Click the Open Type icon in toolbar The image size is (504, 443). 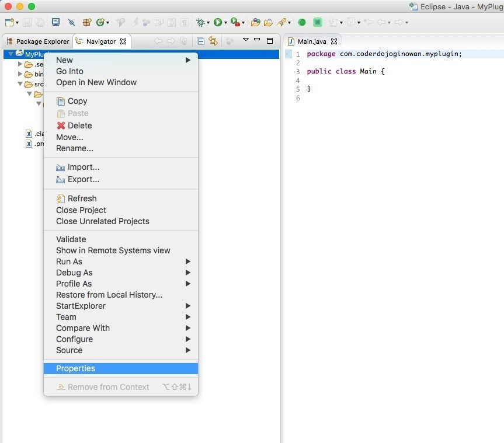coord(255,22)
